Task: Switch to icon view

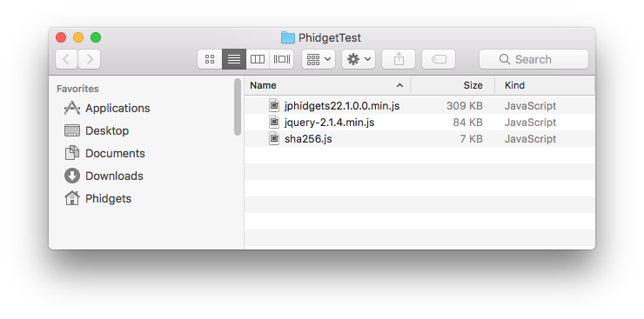Action: [210, 59]
